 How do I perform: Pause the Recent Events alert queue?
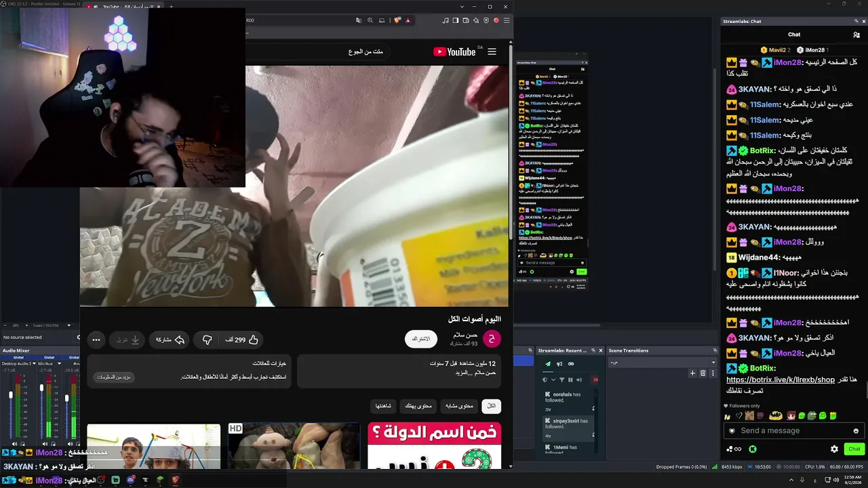pos(570,380)
